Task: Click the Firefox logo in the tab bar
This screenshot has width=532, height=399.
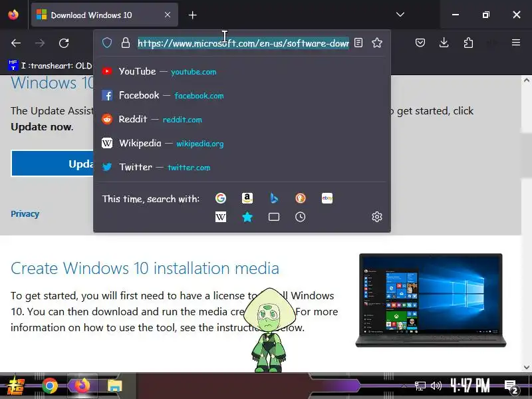Action: pos(13,15)
